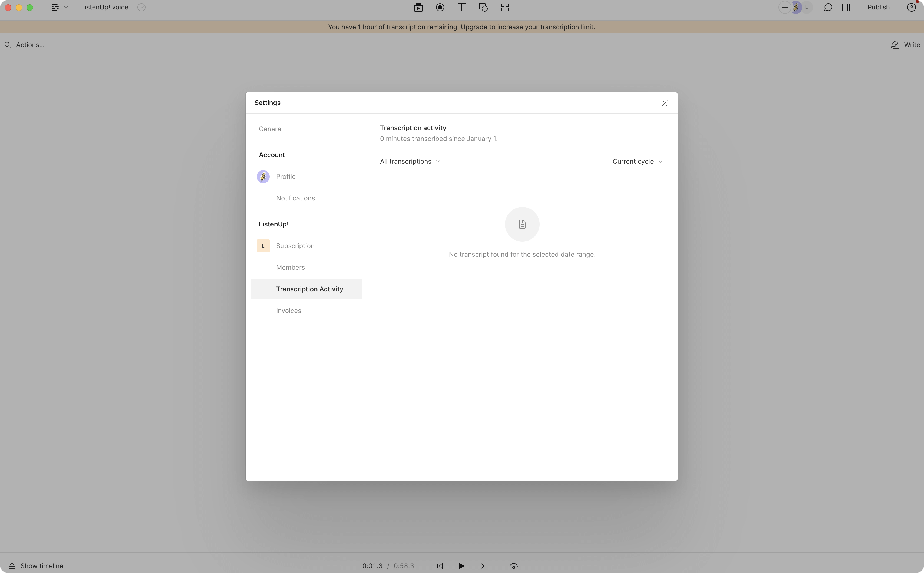Expand the chevron next to project menu
The width and height of the screenshot is (924, 573).
(x=66, y=8)
